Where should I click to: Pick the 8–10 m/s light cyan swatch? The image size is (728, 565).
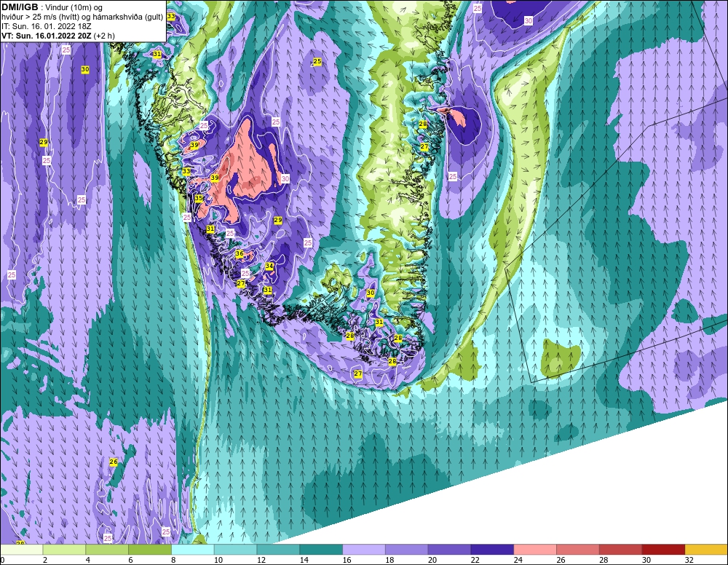point(193,550)
